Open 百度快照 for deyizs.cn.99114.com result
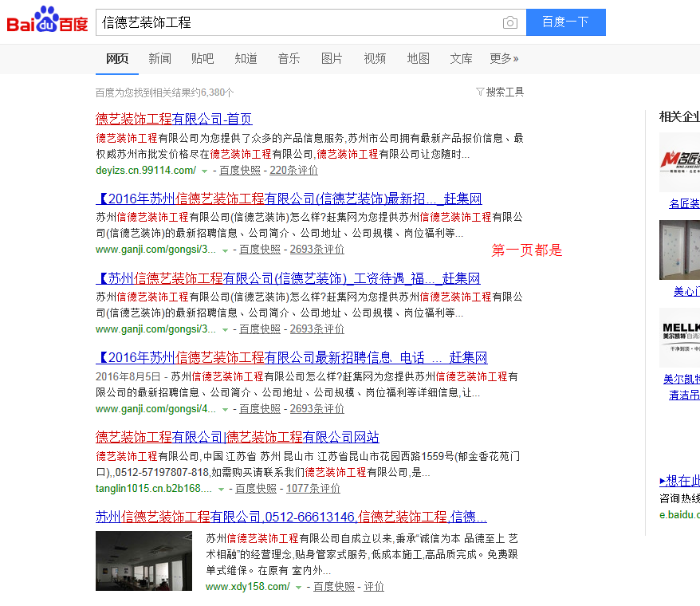The image size is (700, 606). click(x=240, y=170)
